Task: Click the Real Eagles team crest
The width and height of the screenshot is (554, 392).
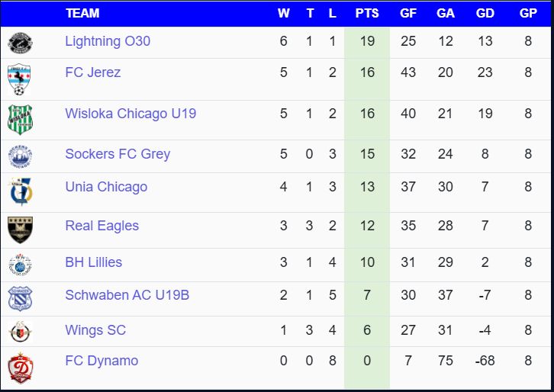Action: [20, 229]
